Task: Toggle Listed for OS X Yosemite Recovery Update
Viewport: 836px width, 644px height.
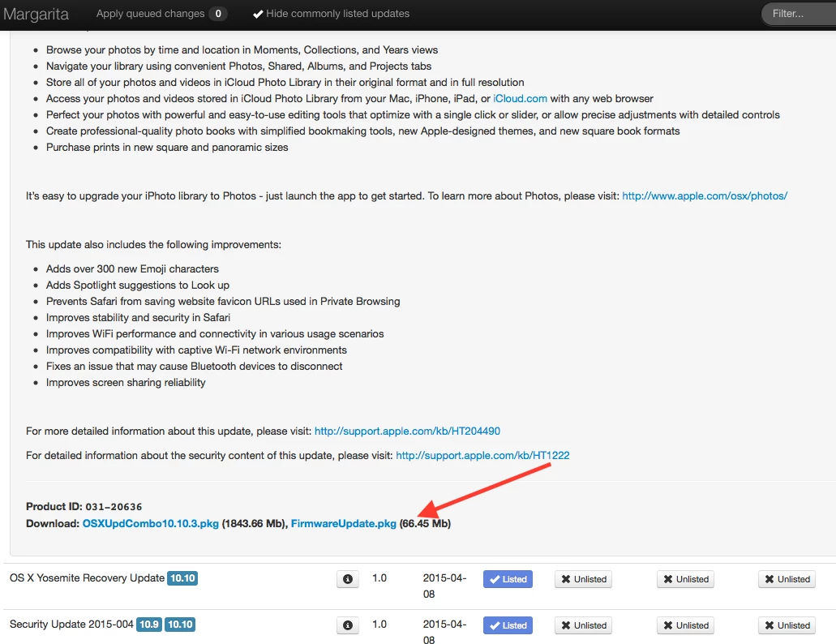Action: click(x=508, y=579)
